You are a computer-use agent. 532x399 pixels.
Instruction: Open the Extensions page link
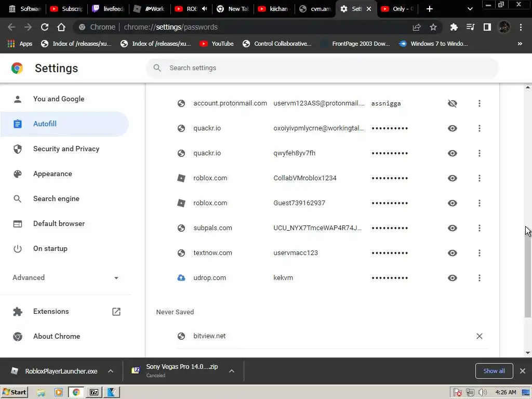tap(64, 312)
